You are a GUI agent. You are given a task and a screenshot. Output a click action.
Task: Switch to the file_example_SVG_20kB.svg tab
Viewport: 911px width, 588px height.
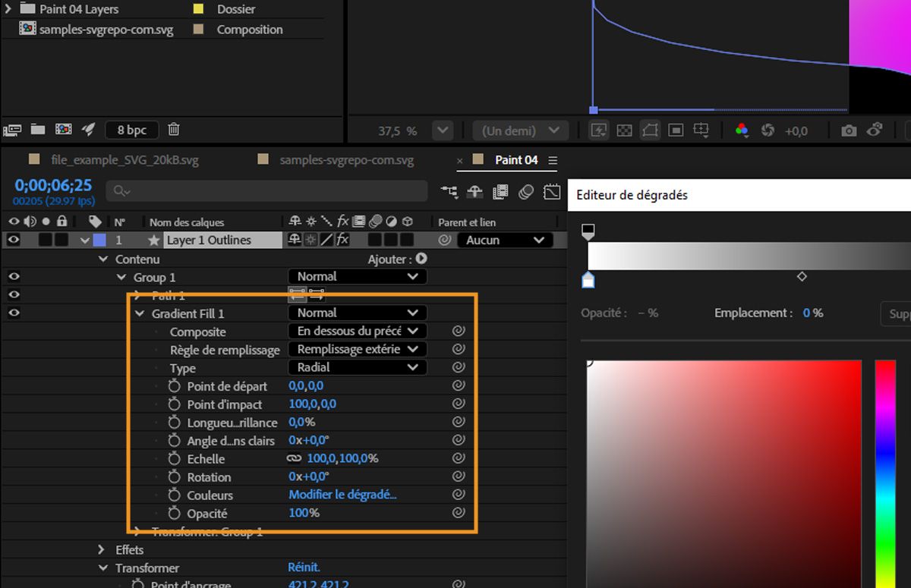[x=125, y=160]
